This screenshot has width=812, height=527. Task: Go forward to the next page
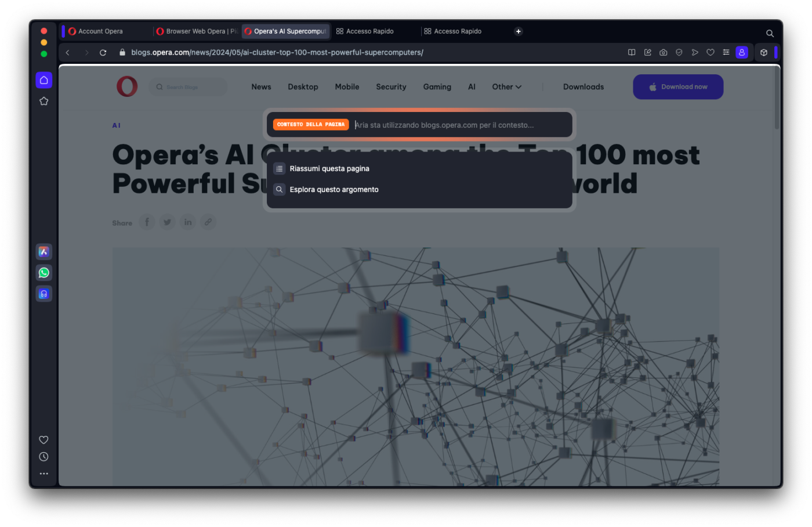tap(86, 52)
